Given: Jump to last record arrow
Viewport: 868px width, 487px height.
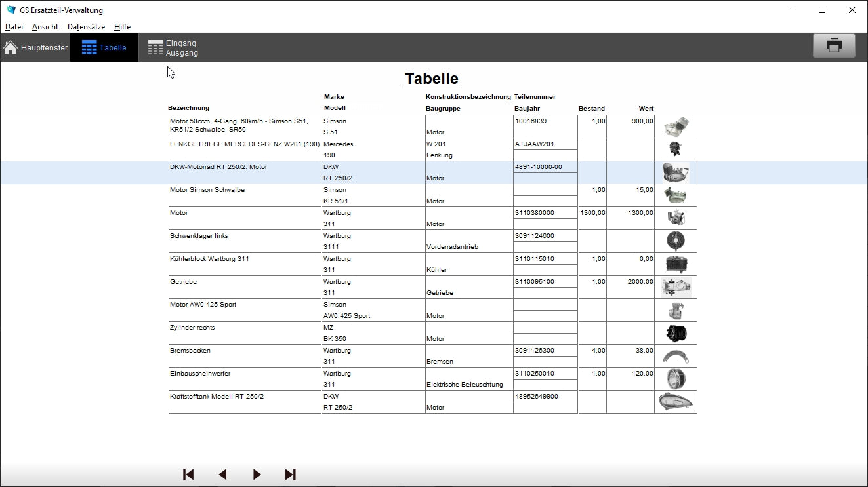Looking at the screenshot, I should 291,475.
